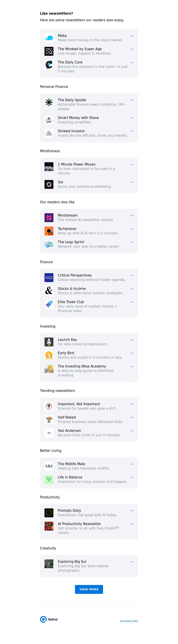This screenshot has width=178, height=644.
Task: Click the Moby whale logo icon
Action: [x=49, y=38]
